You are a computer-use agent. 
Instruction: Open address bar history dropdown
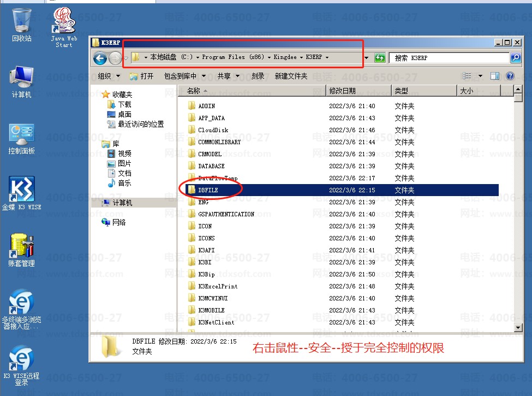tap(367, 58)
